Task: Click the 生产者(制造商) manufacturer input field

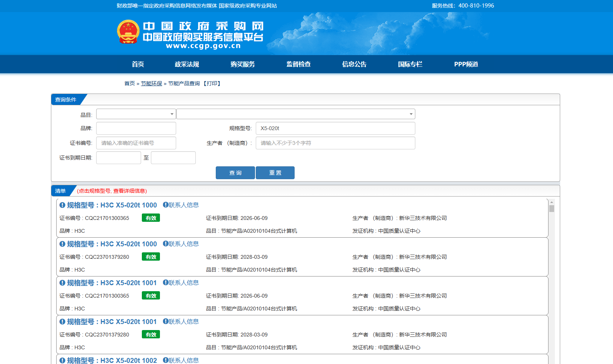Action: (x=335, y=143)
